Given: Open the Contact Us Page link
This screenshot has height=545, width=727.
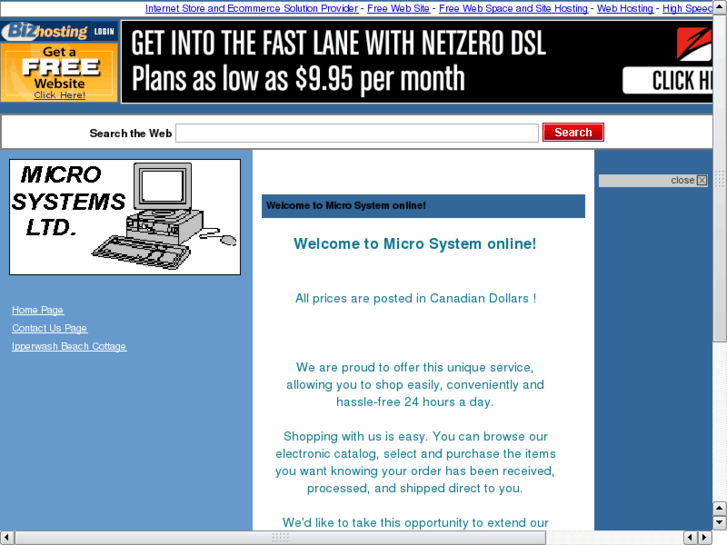Looking at the screenshot, I should coord(50,328).
